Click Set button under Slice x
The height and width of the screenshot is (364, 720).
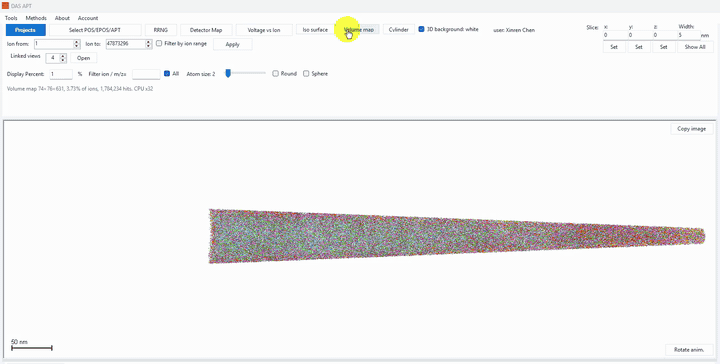click(614, 47)
